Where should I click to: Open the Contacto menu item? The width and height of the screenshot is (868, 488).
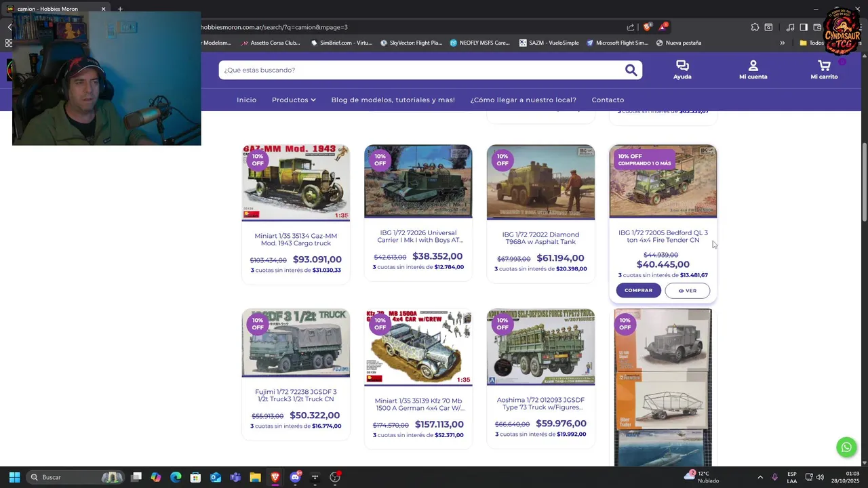coord(608,100)
